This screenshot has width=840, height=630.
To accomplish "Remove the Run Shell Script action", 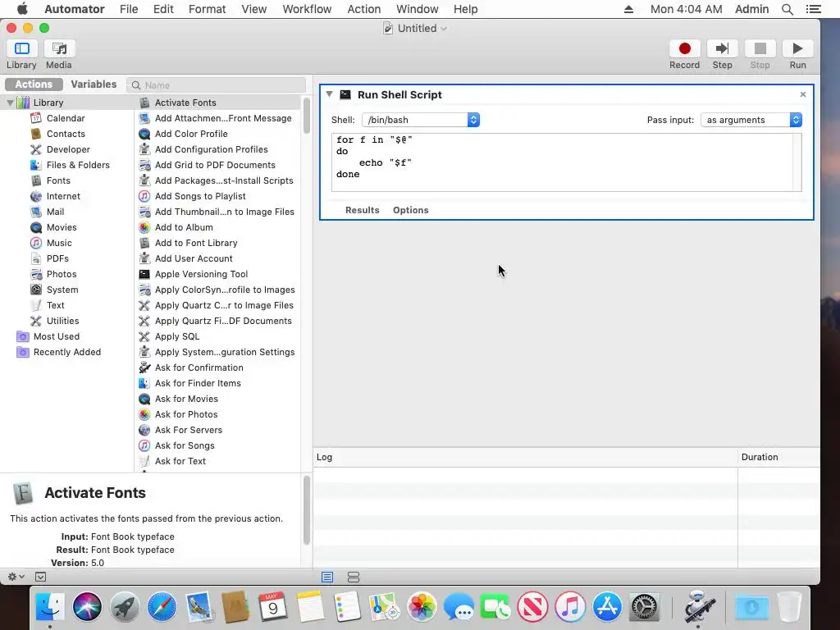I will 802,94.
